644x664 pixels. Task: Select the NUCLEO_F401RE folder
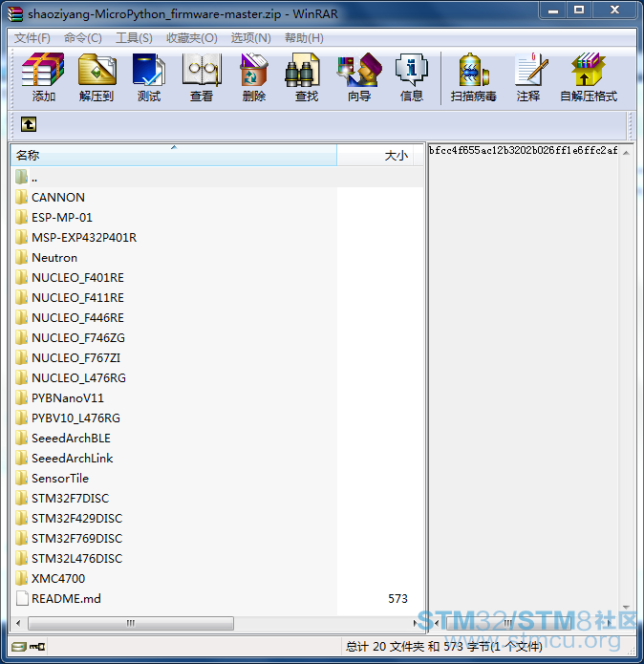(70, 277)
